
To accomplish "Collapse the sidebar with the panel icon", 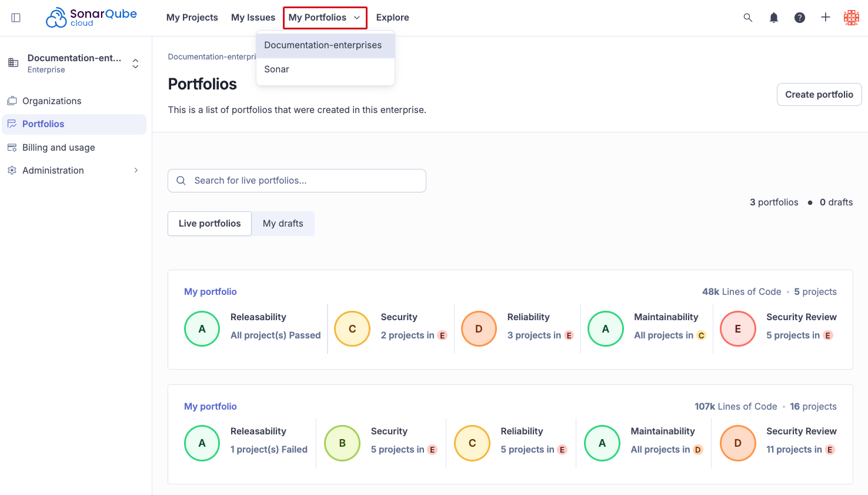I will pyautogui.click(x=16, y=18).
